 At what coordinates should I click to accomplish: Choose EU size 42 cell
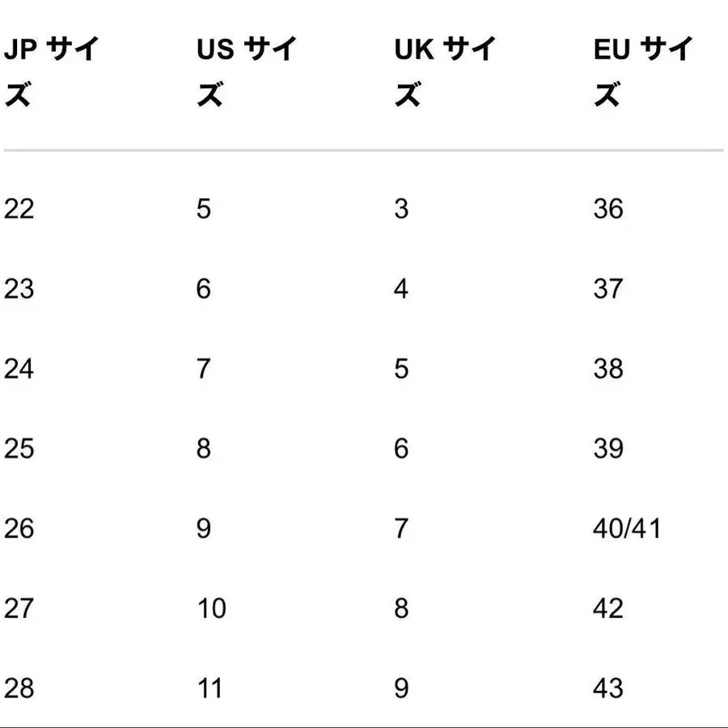[x=608, y=608]
